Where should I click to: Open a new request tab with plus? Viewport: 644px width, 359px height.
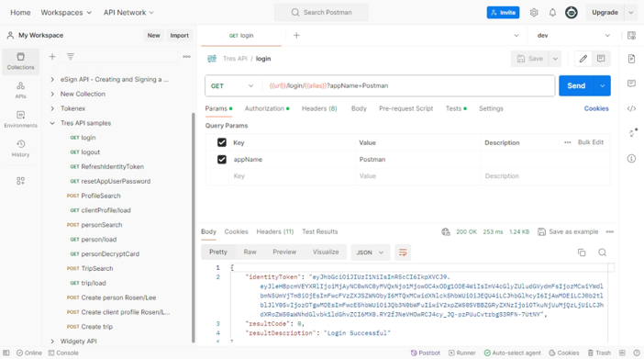point(296,36)
